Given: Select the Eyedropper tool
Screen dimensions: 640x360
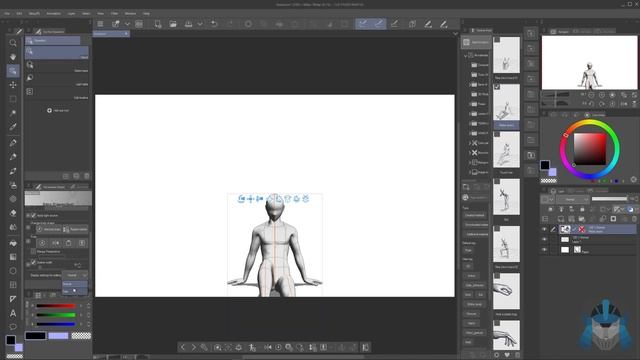Looking at the screenshot, I should pyautogui.click(x=13, y=127).
